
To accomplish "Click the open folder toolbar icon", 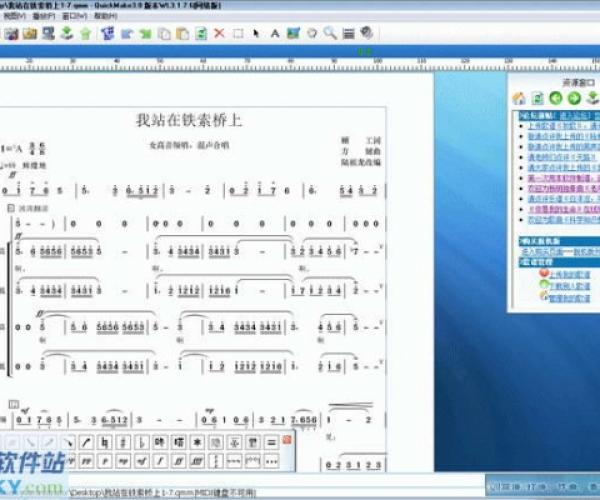I will [x=29, y=34].
